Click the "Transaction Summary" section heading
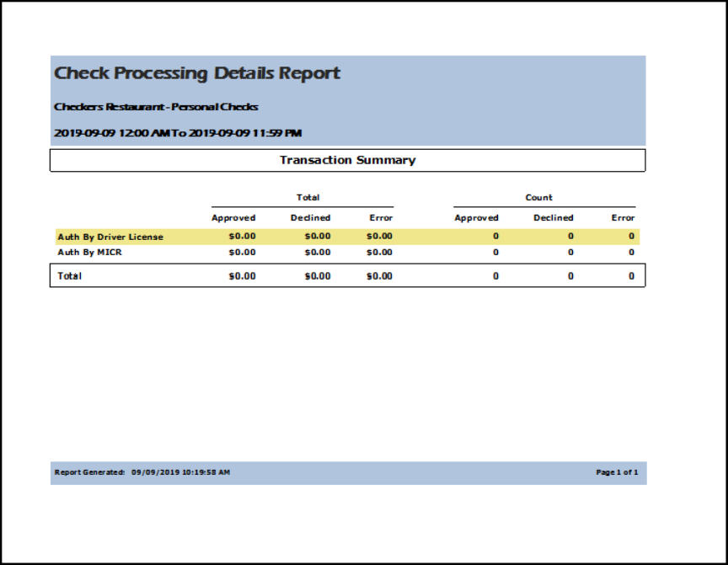This screenshot has height=565, width=728. pos(347,160)
